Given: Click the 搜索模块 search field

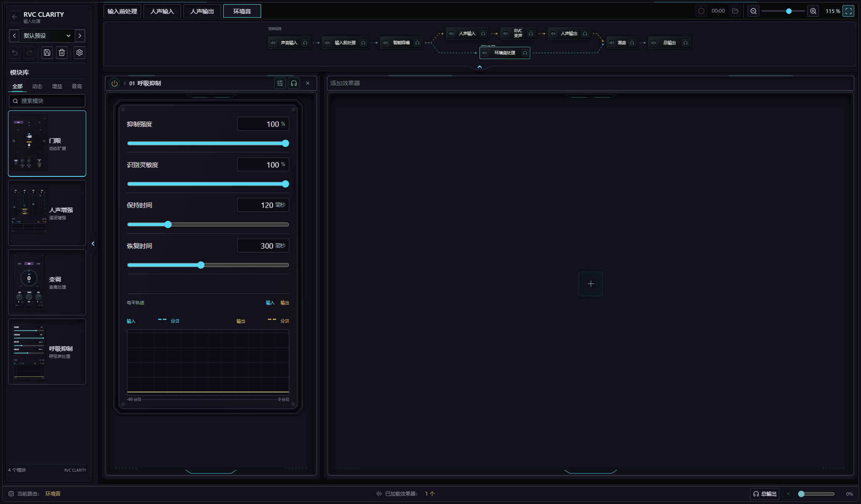Looking at the screenshot, I should [47, 101].
